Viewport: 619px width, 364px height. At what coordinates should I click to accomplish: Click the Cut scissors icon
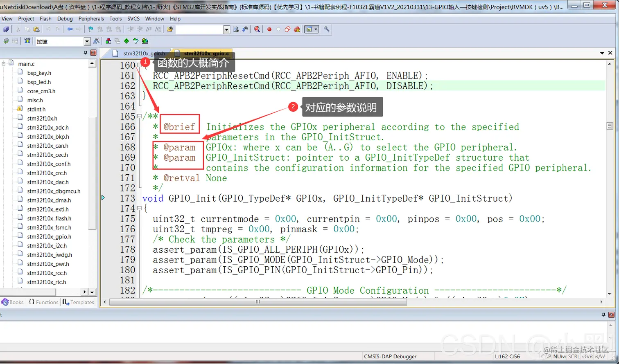[x=18, y=29]
